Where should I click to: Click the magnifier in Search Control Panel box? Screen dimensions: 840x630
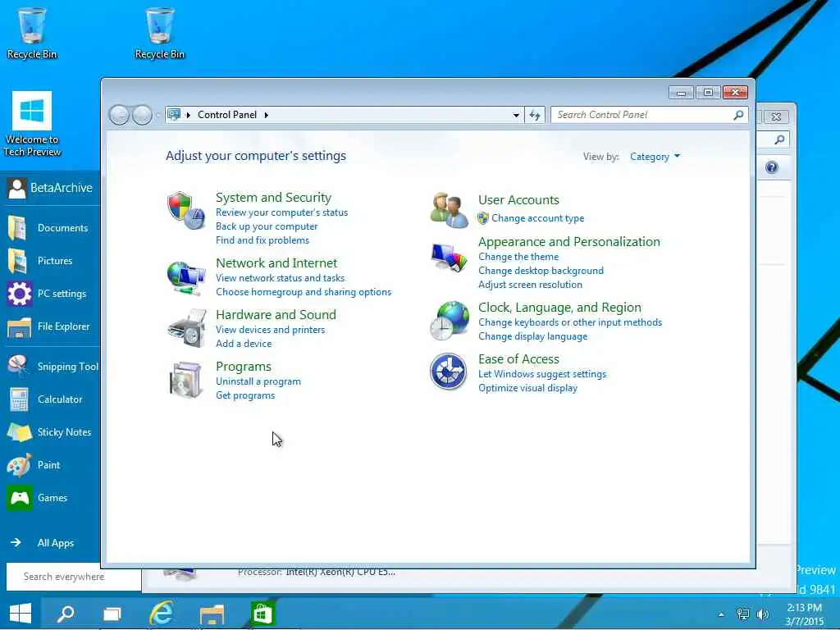[738, 115]
